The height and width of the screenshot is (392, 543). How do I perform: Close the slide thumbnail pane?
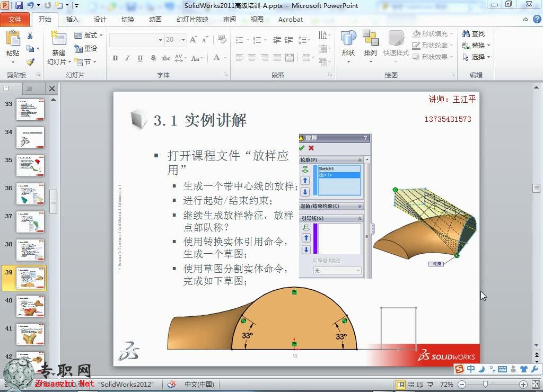(52, 88)
